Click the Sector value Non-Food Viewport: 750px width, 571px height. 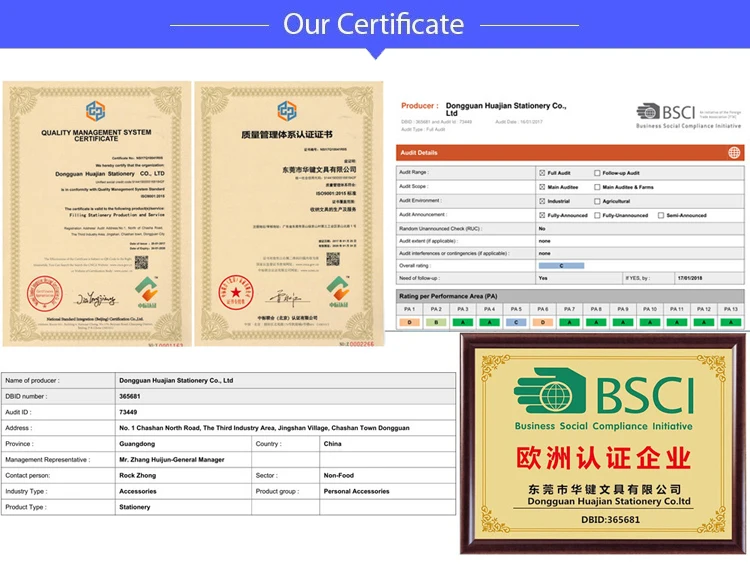(339, 475)
